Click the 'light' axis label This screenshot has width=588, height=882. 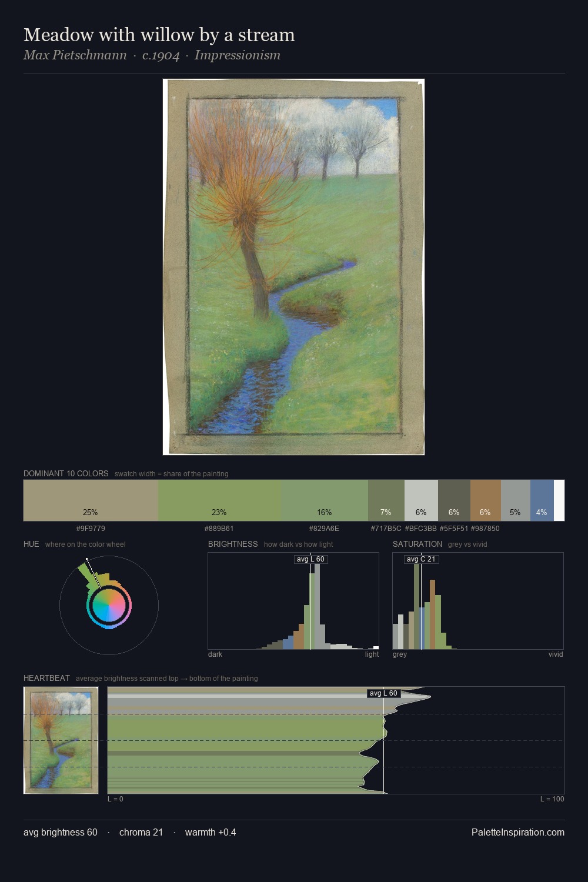[372, 654]
